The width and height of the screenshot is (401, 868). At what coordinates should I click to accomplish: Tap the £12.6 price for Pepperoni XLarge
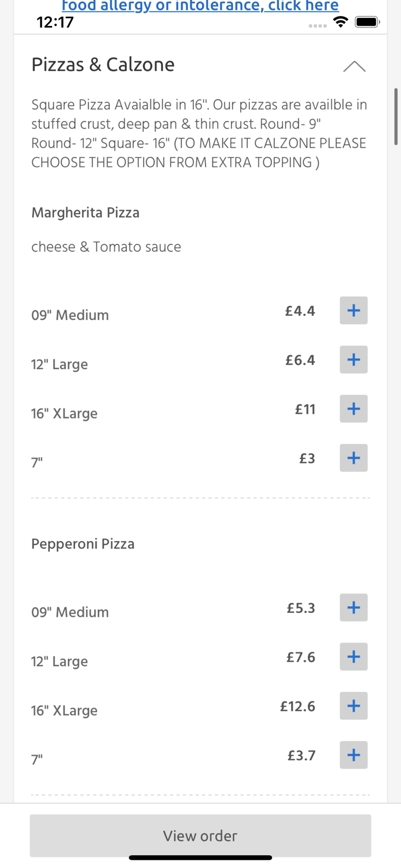297,706
